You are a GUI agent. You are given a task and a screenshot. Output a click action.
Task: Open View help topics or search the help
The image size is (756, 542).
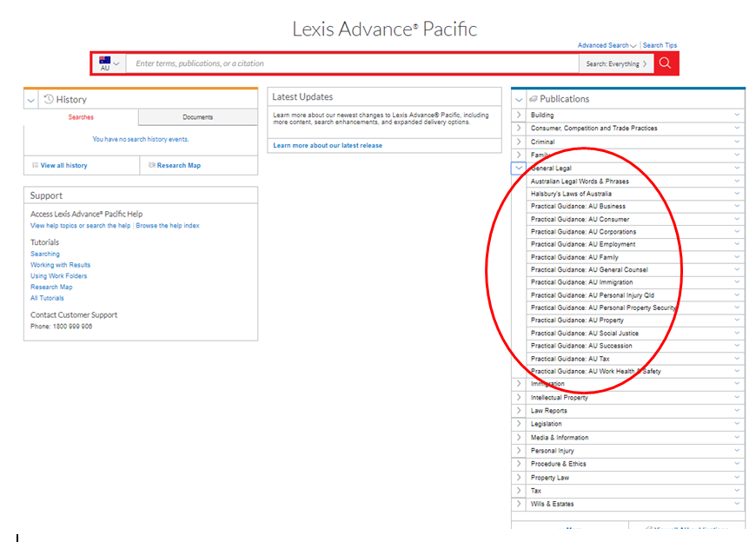tap(81, 226)
